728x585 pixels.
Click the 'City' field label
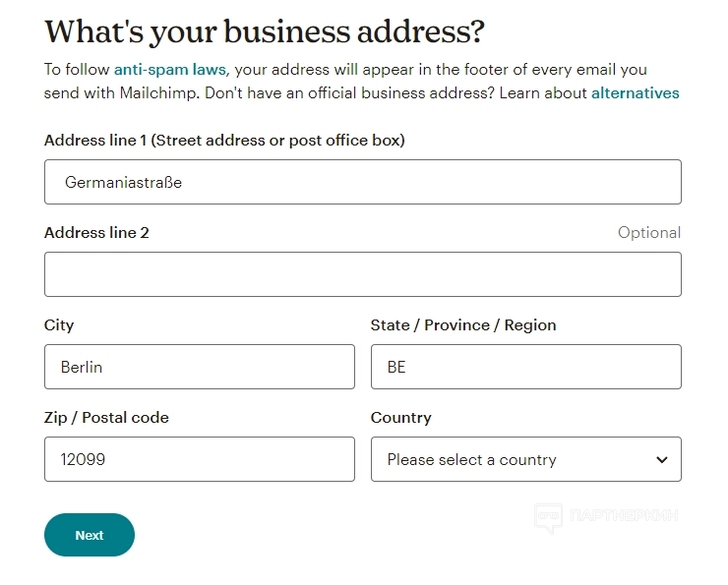point(59,325)
